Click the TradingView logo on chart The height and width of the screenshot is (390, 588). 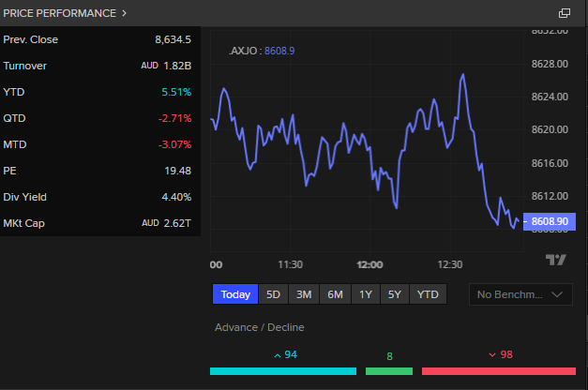[x=556, y=260]
